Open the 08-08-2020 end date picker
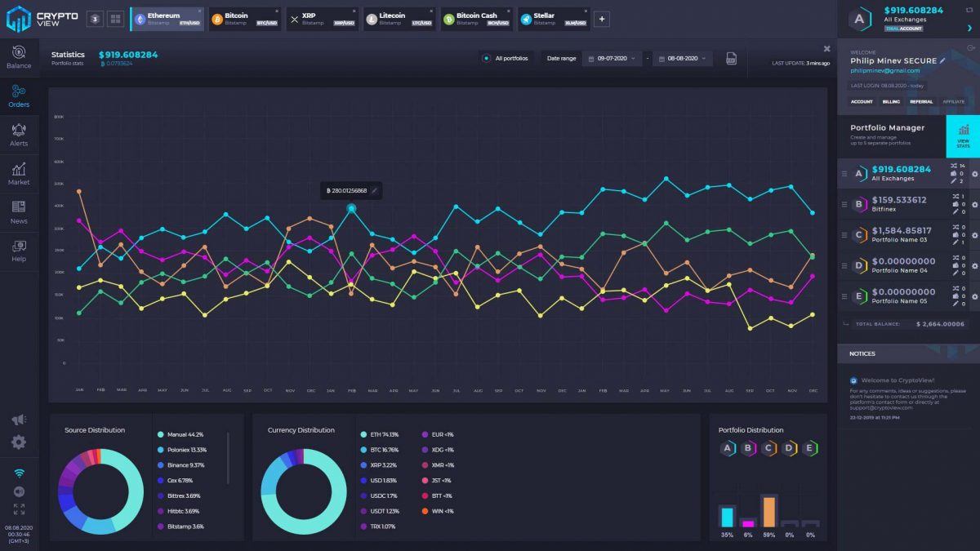 tap(684, 58)
